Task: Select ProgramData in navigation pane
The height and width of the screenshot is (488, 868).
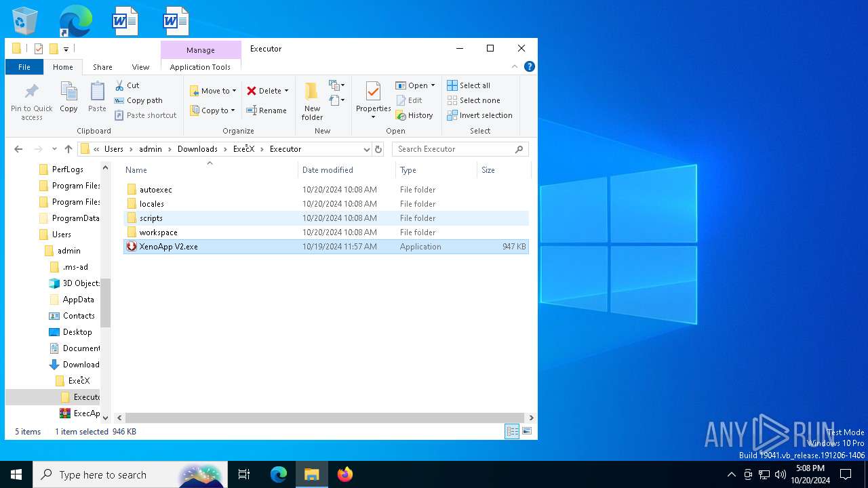Action: [x=76, y=218]
